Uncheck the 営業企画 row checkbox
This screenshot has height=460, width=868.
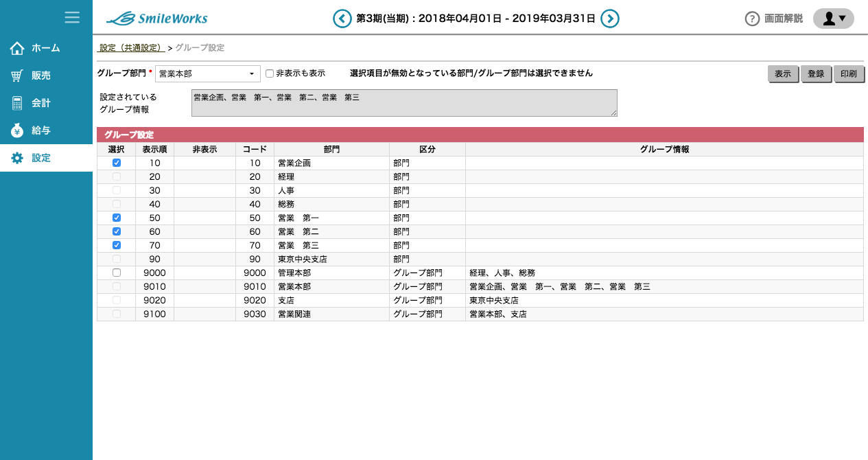pyautogui.click(x=117, y=163)
